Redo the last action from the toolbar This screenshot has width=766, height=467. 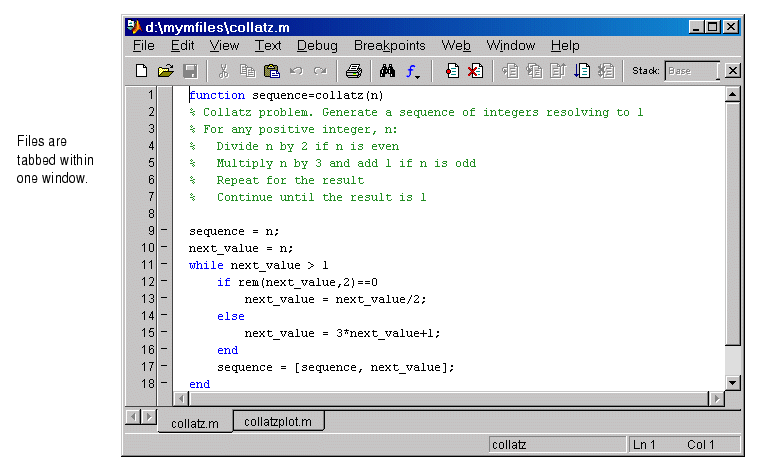coord(320,71)
